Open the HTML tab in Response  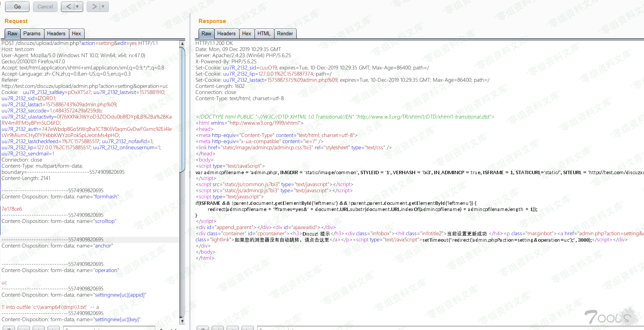264,34
